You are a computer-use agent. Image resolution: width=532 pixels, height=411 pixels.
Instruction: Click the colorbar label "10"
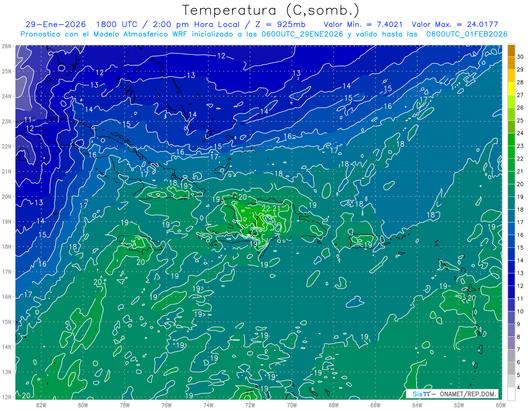click(x=520, y=311)
